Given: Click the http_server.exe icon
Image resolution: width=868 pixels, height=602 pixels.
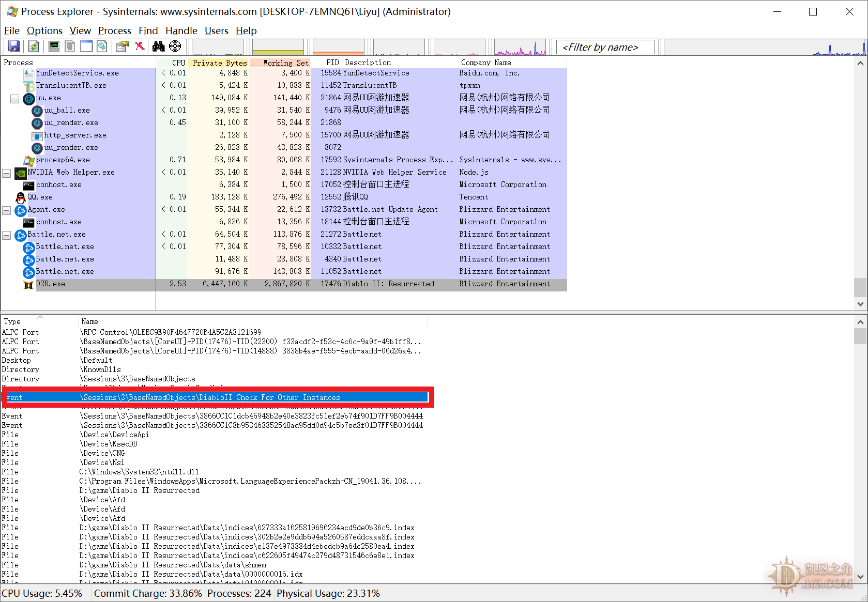Looking at the screenshot, I should click(x=37, y=136).
